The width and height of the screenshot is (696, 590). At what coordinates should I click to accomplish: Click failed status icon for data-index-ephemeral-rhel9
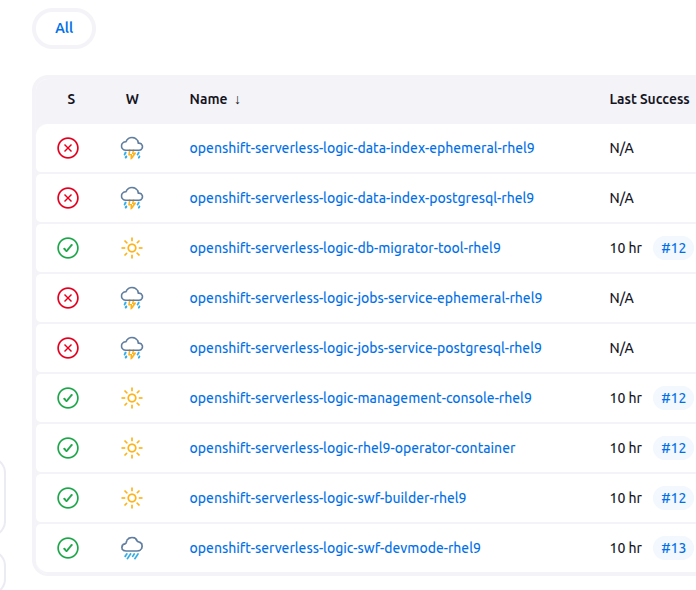[x=68, y=148]
